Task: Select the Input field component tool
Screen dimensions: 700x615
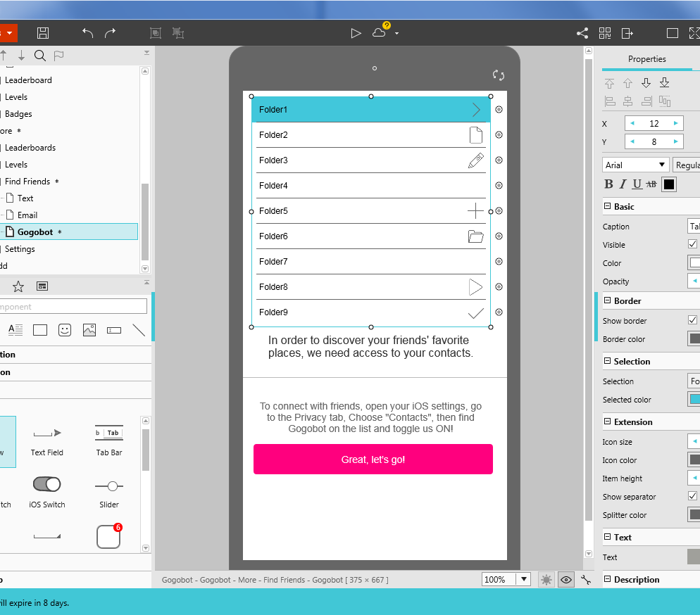Action: pos(114,330)
